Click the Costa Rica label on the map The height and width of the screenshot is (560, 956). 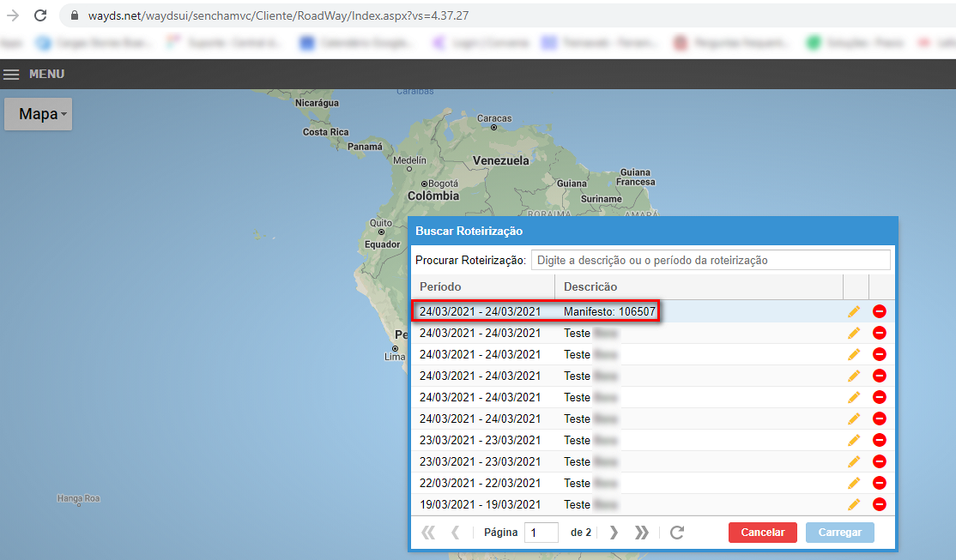pos(325,132)
